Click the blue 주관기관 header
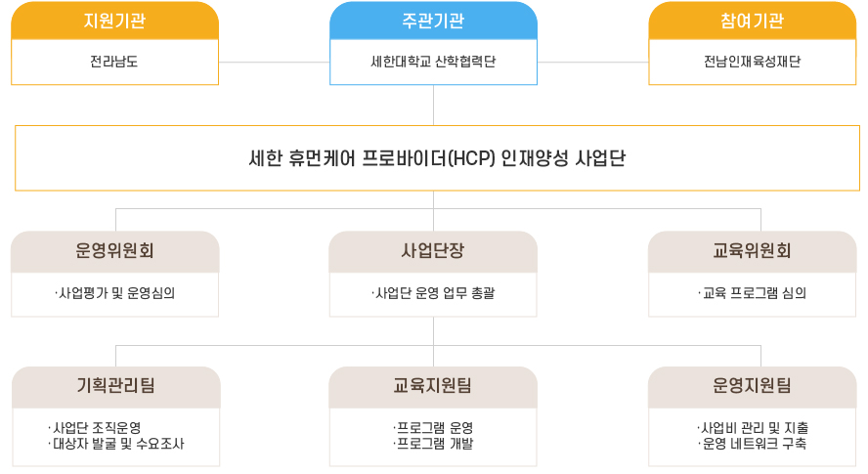 [433, 21]
